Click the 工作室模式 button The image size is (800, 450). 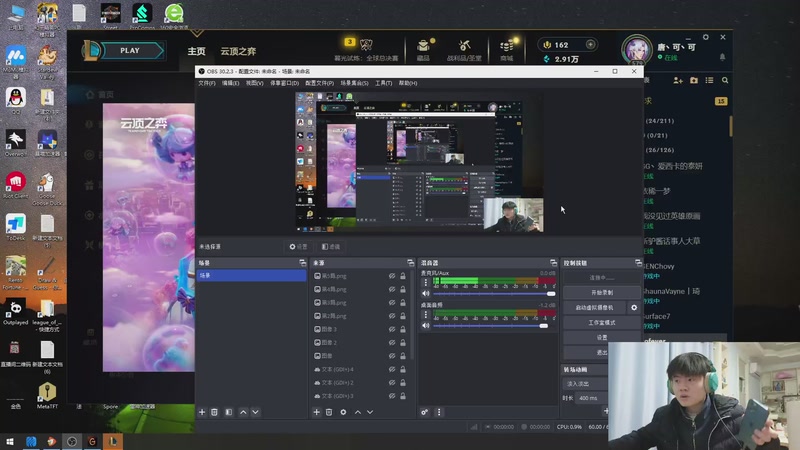(x=602, y=322)
